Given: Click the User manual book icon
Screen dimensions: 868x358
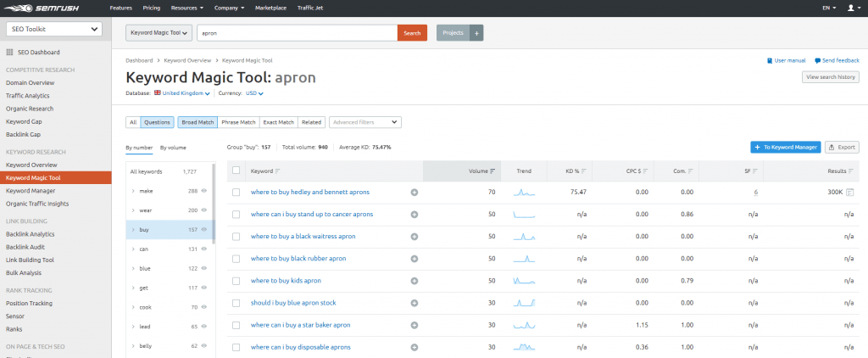Looking at the screenshot, I should click(x=770, y=60).
